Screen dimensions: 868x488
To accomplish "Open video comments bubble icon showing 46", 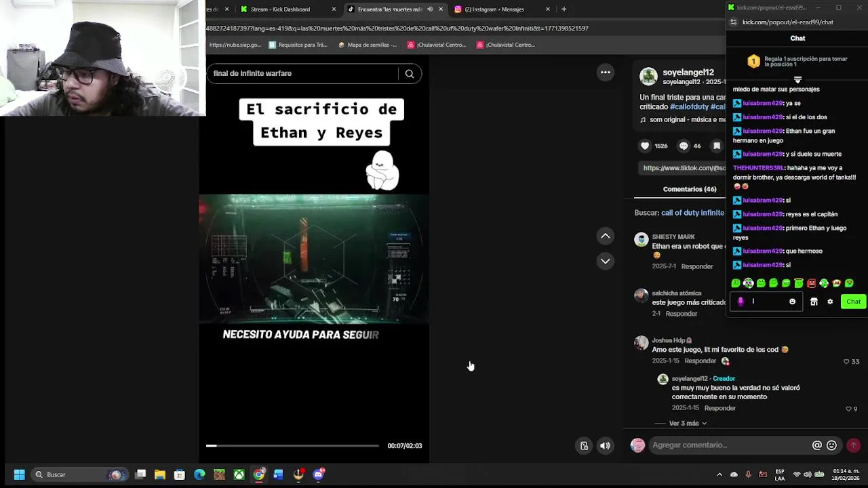I will click(x=684, y=146).
